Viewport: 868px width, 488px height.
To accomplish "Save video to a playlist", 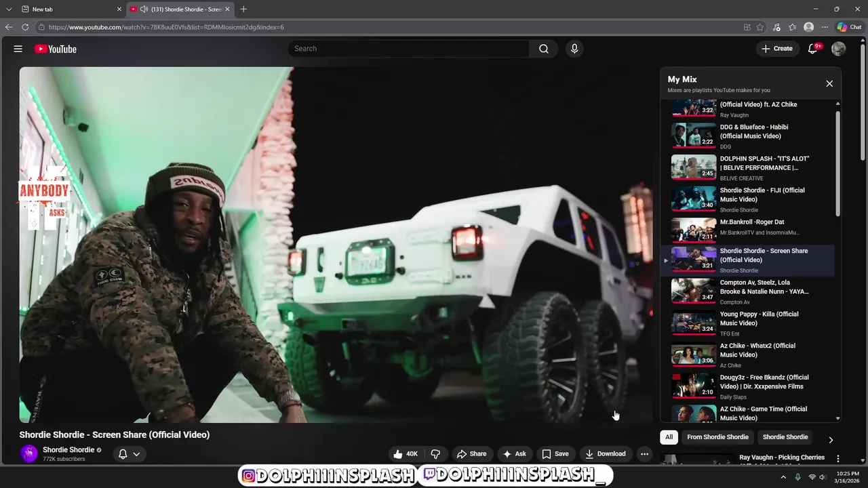I will pos(555,454).
